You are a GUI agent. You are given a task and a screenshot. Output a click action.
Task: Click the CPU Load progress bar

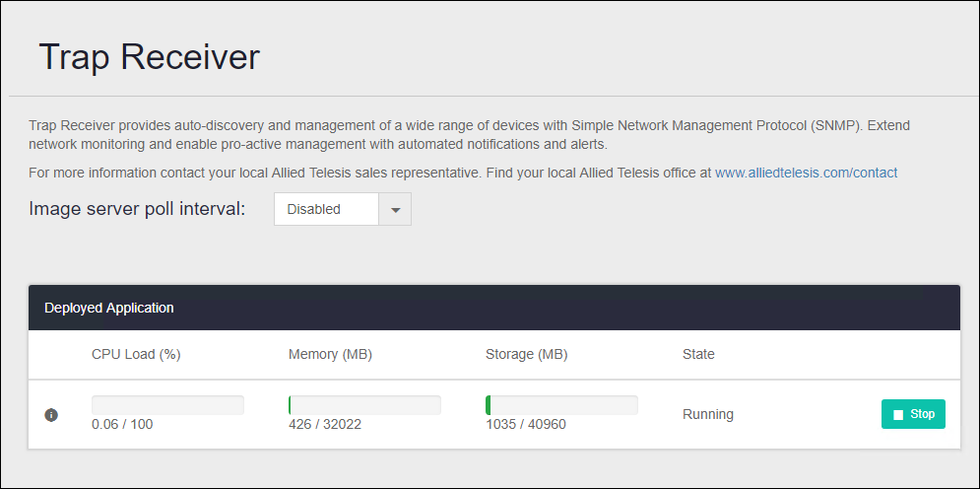point(167,405)
